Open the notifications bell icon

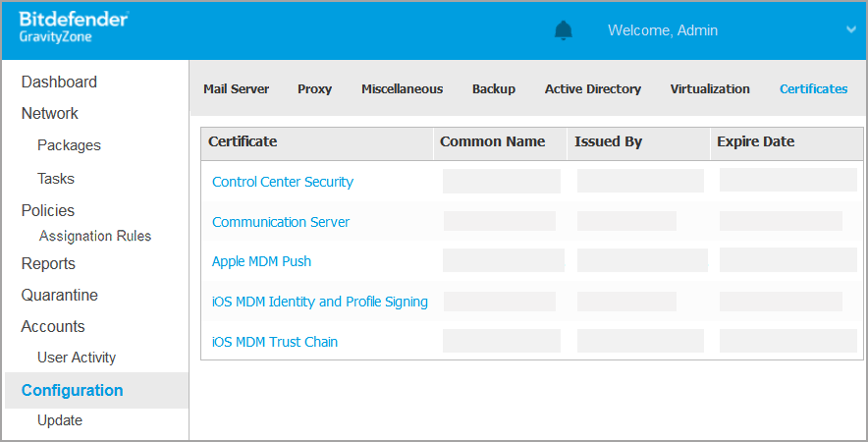[x=563, y=30]
